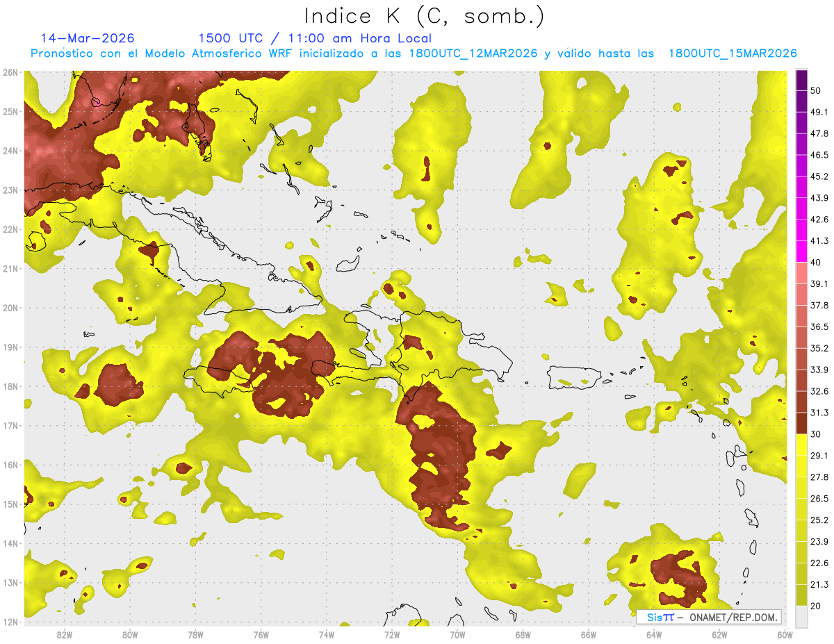
Task: Click the "39.1" colorbar value
Action: (x=819, y=283)
